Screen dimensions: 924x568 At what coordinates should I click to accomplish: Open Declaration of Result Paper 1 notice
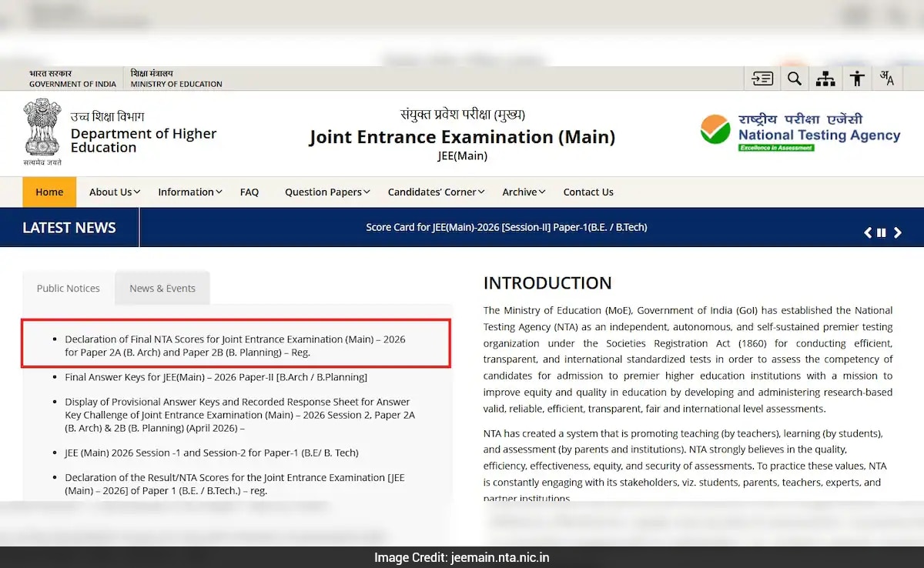[234, 484]
